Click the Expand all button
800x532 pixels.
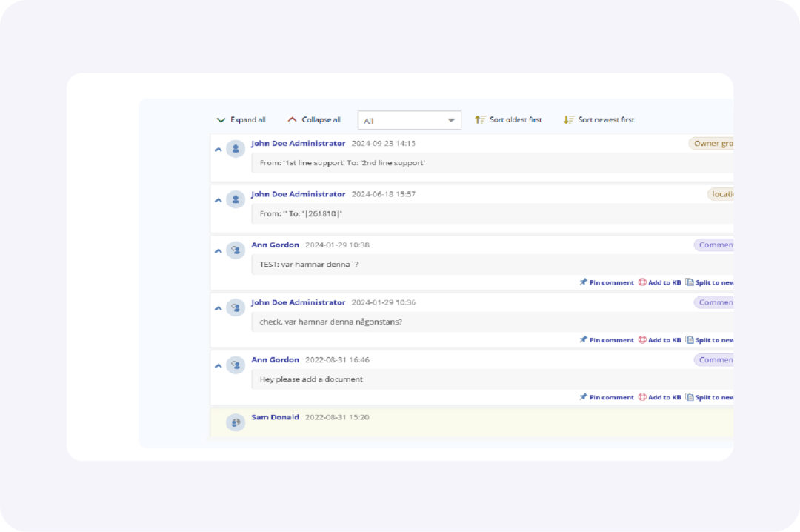pyautogui.click(x=241, y=119)
